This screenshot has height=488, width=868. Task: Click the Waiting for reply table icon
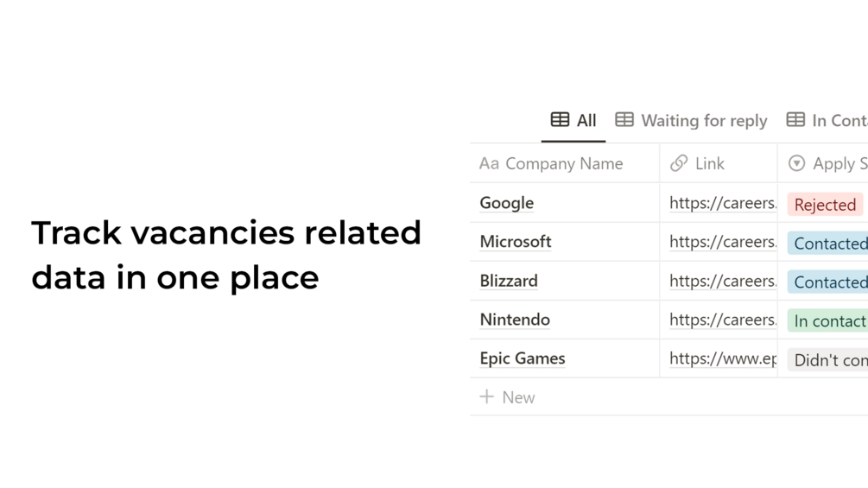(624, 120)
